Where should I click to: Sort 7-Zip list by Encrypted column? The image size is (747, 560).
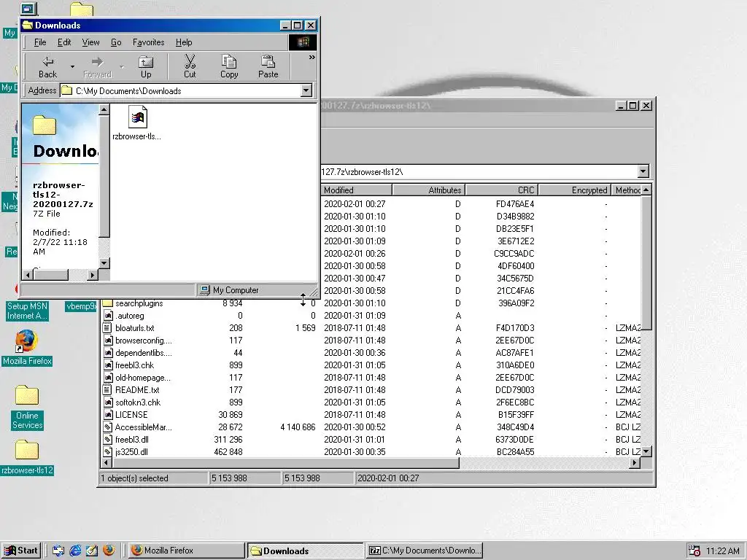[x=575, y=190]
